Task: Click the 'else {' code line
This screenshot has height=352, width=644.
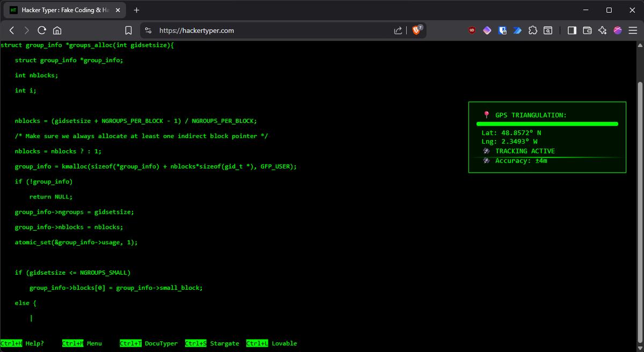Action: (x=26, y=303)
